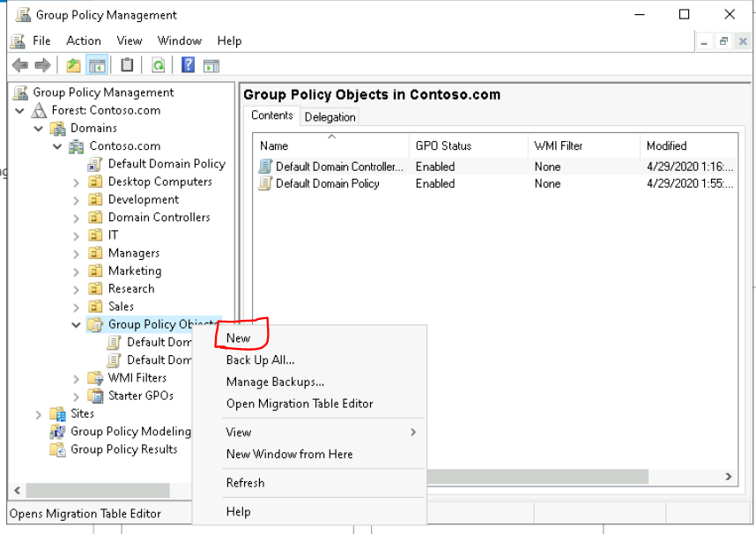Viewport: 756px width, 534px height.
Task: Sort list by WMI Filter column header
Action: point(584,145)
